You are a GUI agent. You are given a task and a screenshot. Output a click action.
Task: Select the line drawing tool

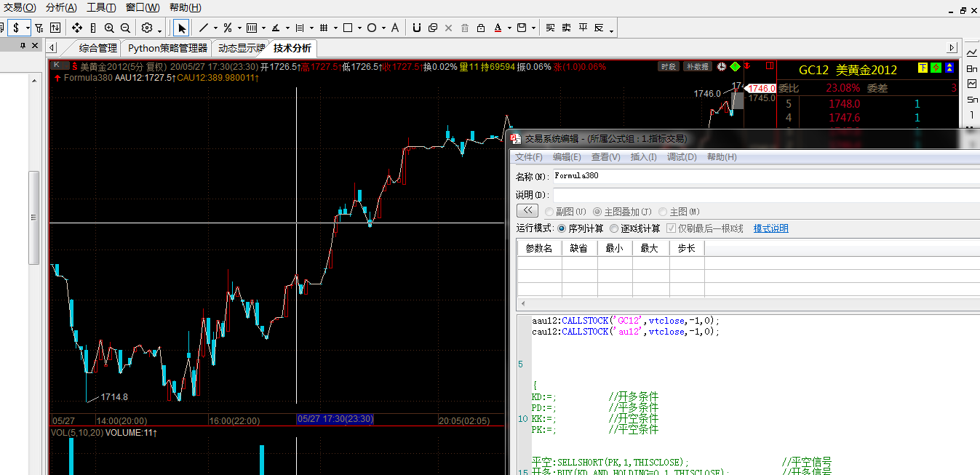203,28
